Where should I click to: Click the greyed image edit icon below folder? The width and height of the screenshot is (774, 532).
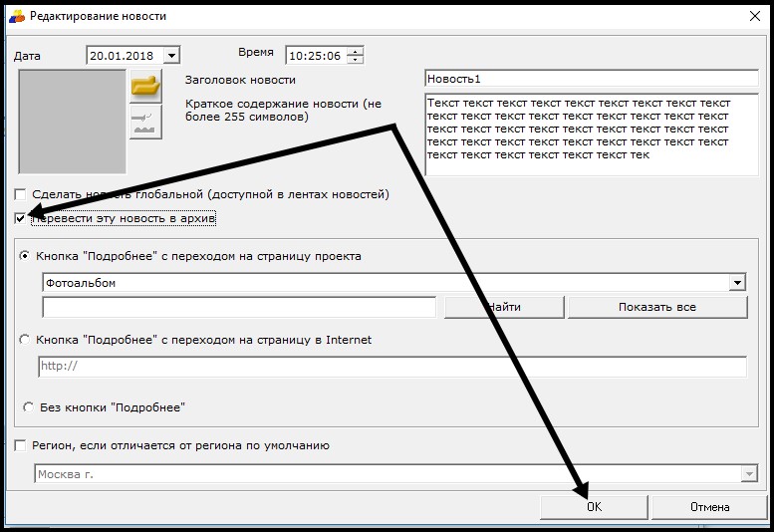(x=145, y=124)
